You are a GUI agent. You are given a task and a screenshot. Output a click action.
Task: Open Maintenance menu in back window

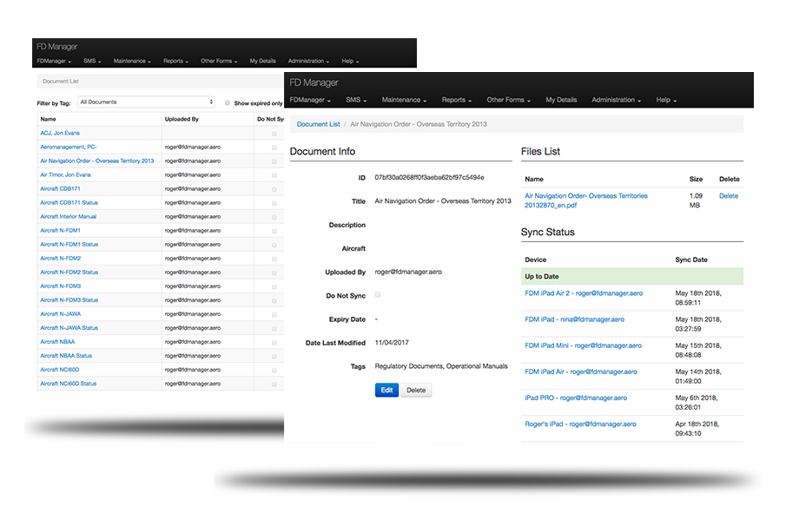click(x=132, y=61)
